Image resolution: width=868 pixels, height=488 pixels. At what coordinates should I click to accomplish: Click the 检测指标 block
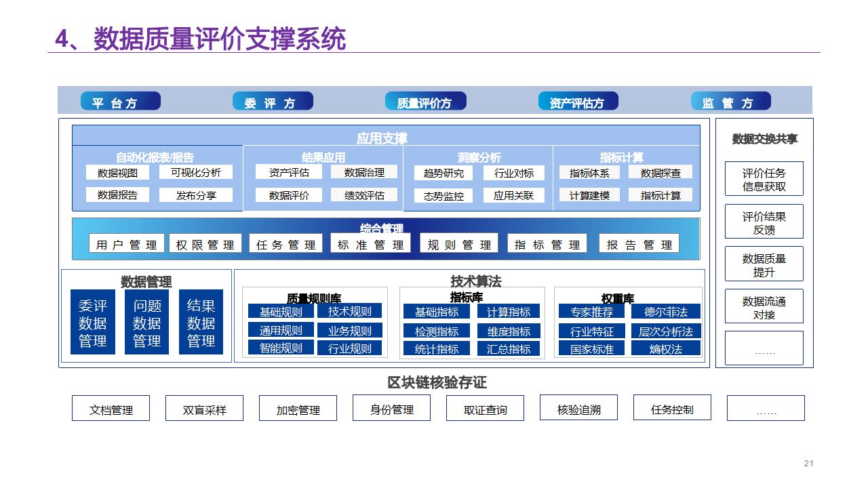click(437, 331)
